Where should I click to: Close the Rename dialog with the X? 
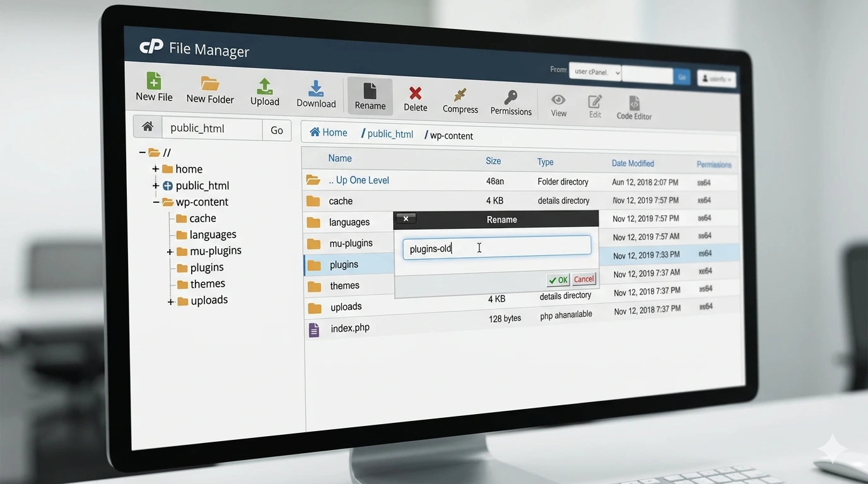point(406,219)
